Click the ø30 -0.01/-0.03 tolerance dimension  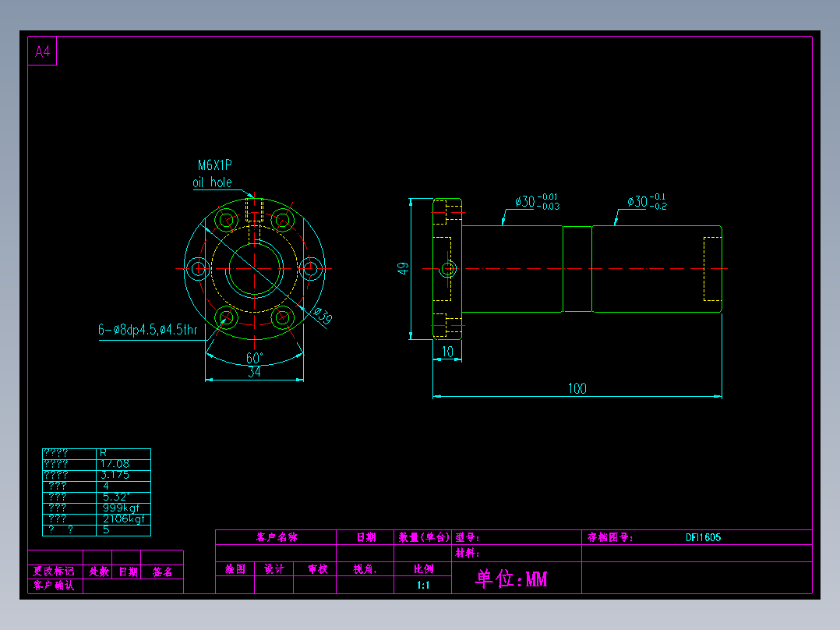538,202
